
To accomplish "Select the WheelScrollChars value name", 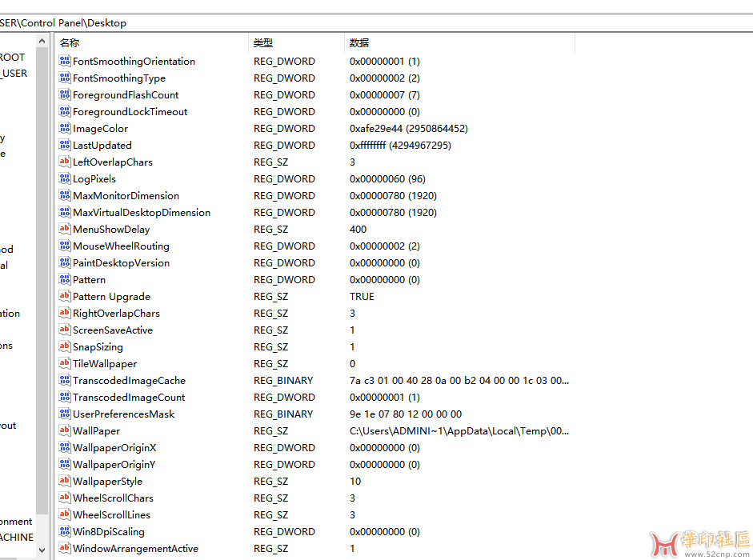I will pyautogui.click(x=114, y=498).
